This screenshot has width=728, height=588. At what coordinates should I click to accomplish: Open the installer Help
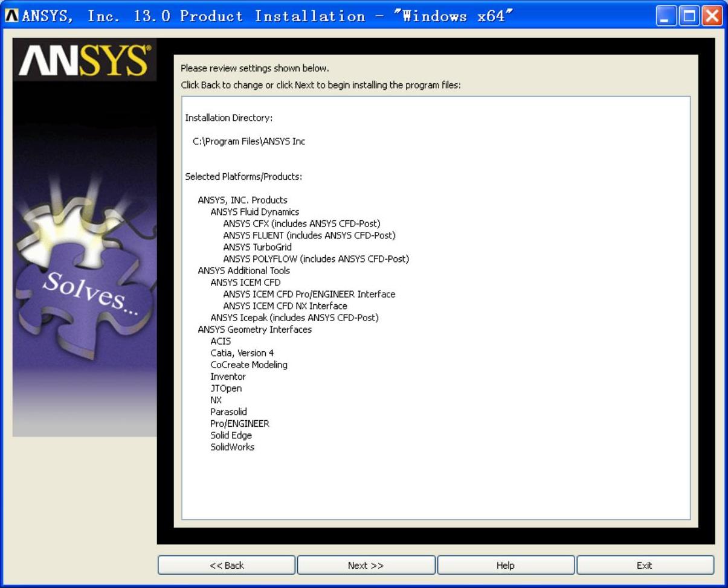[x=506, y=566]
